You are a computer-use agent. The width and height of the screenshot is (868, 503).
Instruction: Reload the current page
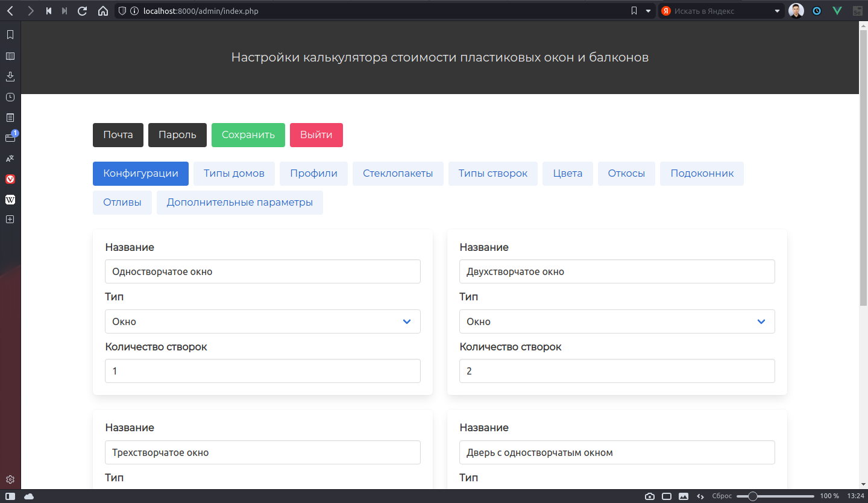tap(83, 11)
